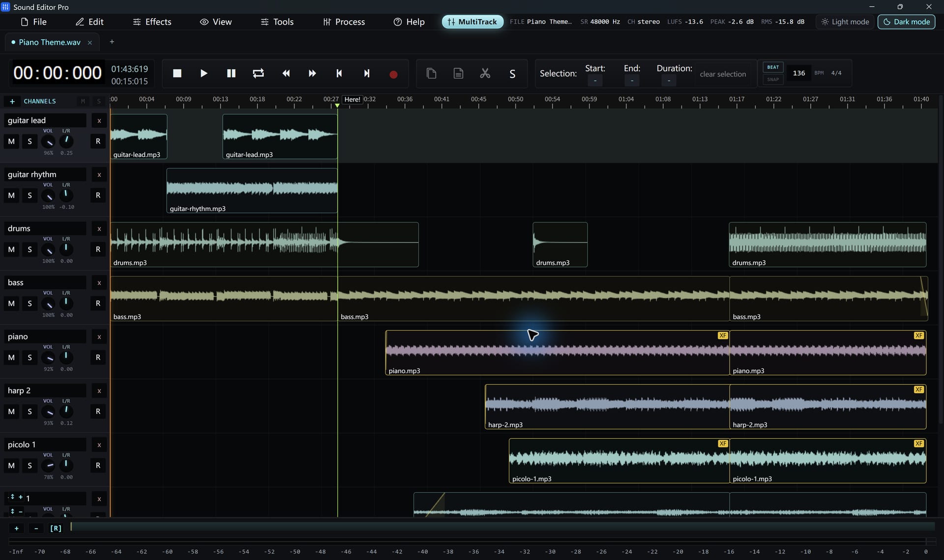This screenshot has width=944, height=560.
Task: Delete the picolo 1 channel with x
Action: 99,445
